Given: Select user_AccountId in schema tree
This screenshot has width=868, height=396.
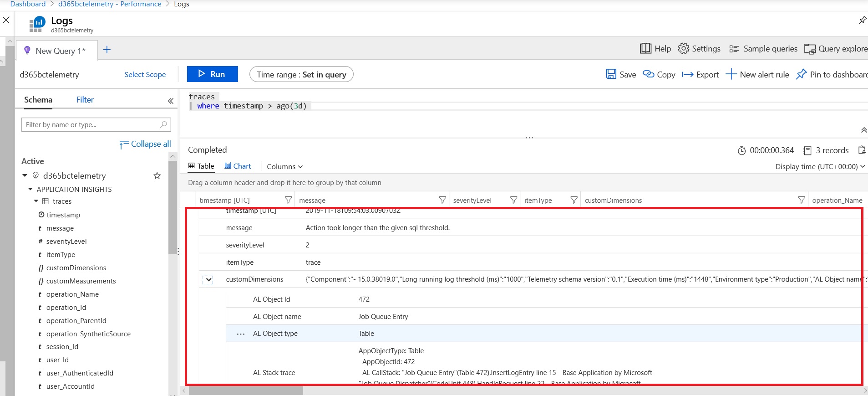Looking at the screenshot, I should tap(71, 386).
